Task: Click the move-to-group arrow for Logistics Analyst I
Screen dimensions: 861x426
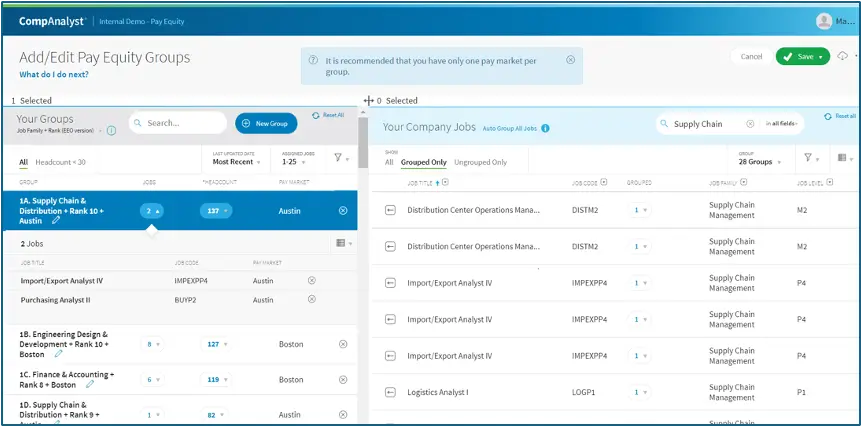Action: [391, 392]
